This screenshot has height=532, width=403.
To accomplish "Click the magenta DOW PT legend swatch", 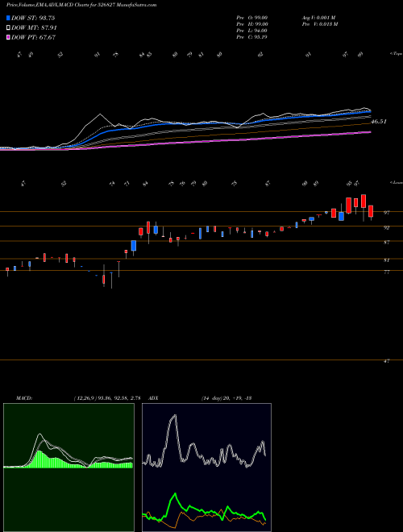I will (8, 37).
